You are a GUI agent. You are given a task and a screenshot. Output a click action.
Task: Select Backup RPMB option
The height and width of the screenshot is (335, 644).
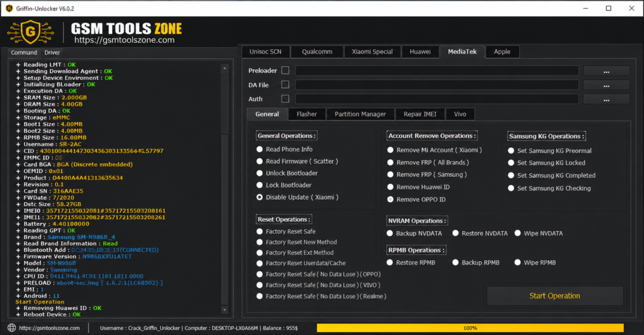pyautogui.click(x=455, y=262)
